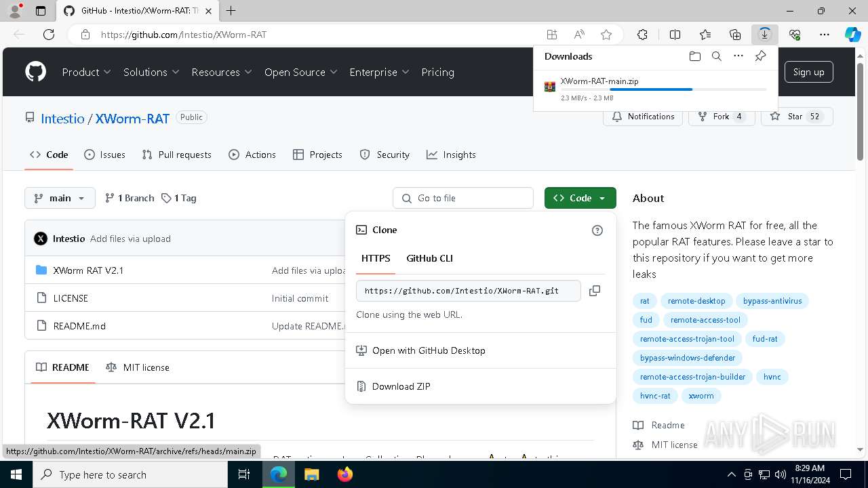Image resolution: width=868 pixels, height=488 pixels.
Task: Click Notifications button
Action: click(x=644, y=117)
